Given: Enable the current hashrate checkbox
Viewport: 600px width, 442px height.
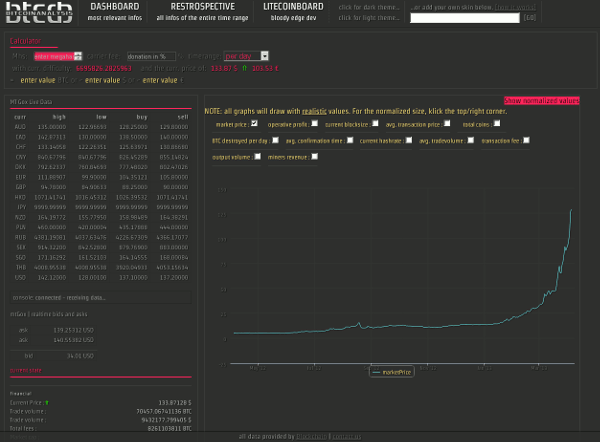Looking at the screenshot, I should (x=409, y=140).
